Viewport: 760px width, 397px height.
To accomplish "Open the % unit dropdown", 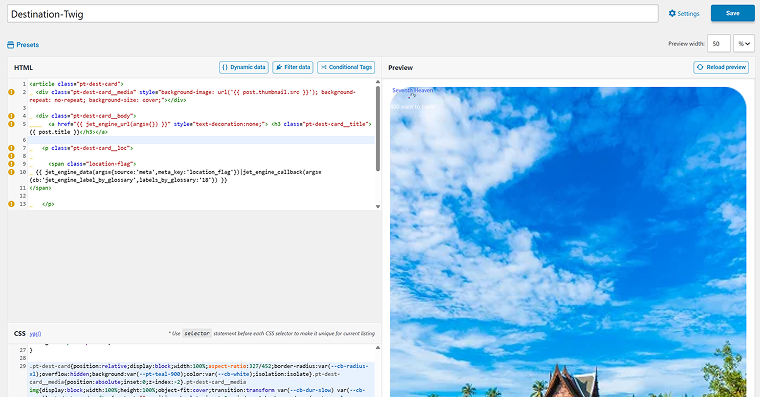I will pos(744,44).
